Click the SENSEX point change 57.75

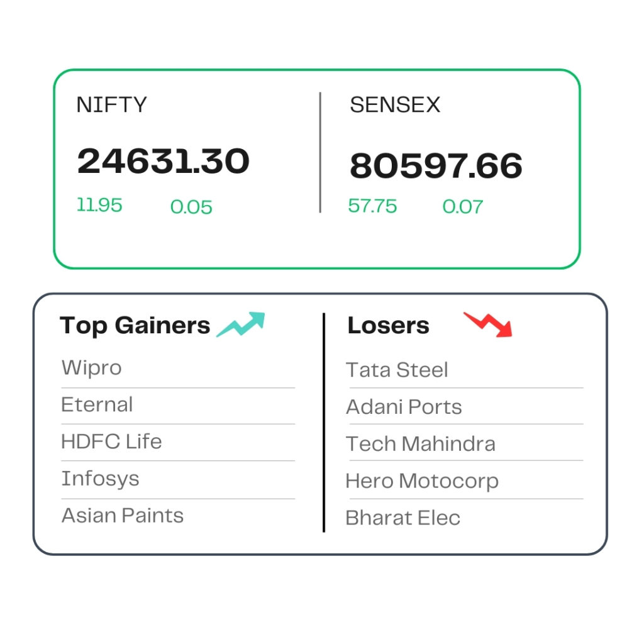coord(372,206)
